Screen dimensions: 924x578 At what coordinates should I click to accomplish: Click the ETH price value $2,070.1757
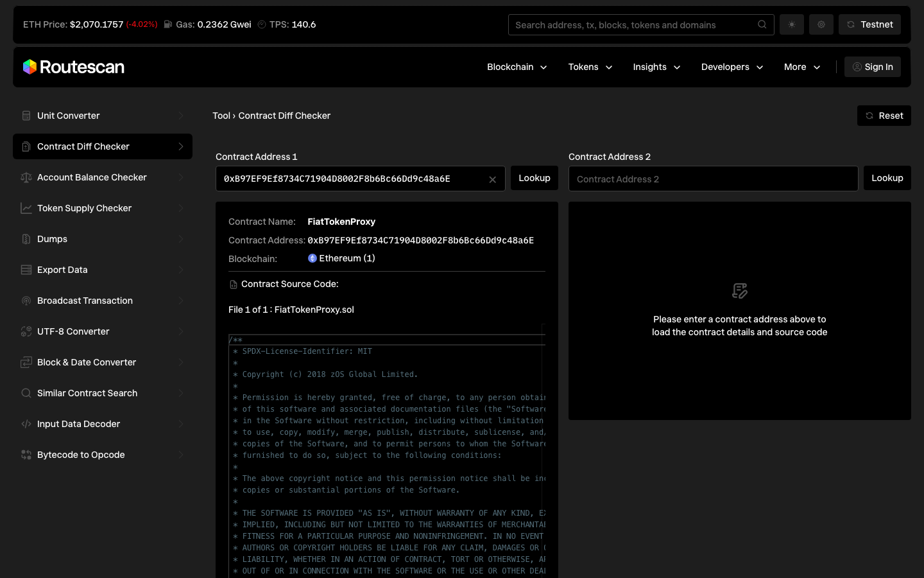pyautogui.click(x=96, y=24)
